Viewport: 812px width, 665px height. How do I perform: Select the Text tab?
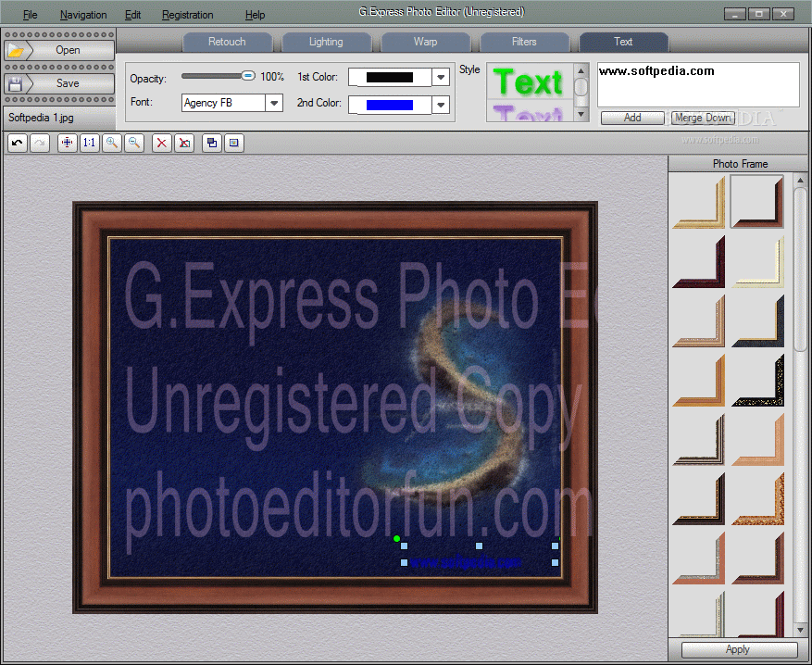[623, 42]
